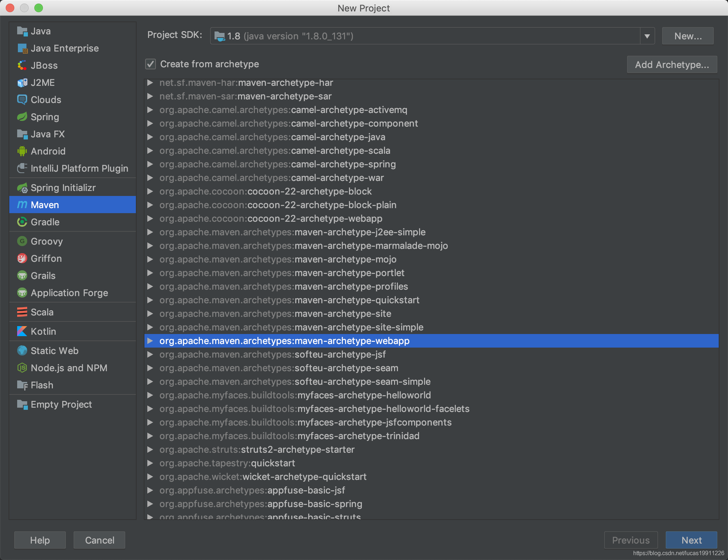Click the New... SDK button

[x=688, y=36]
